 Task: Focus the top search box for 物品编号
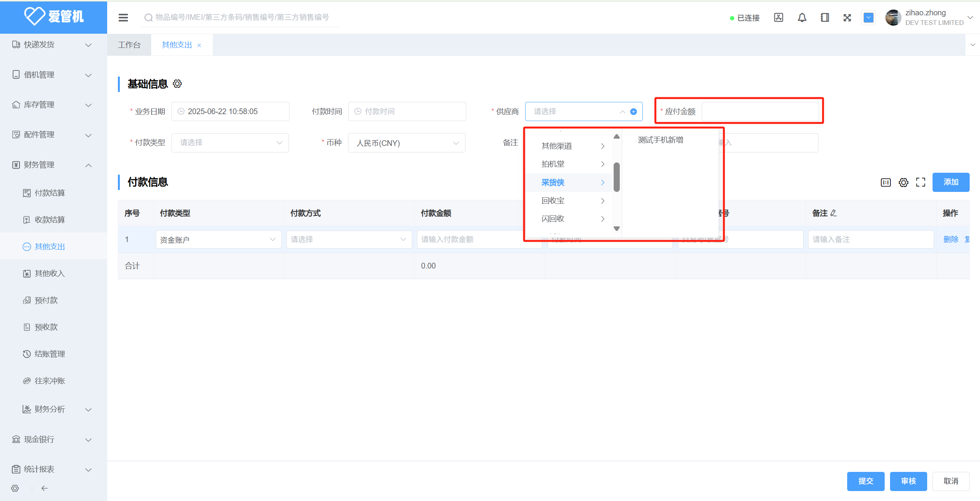pos(242,17)
